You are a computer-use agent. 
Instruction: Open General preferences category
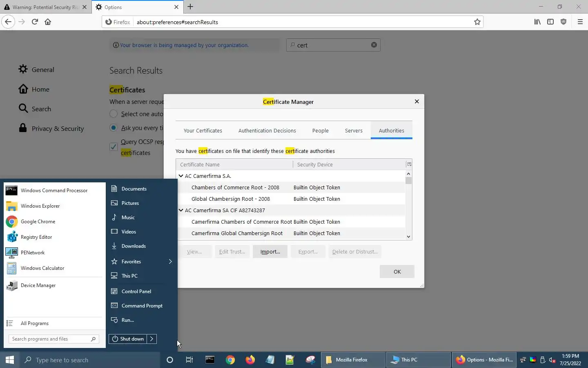tap(36, 70)
